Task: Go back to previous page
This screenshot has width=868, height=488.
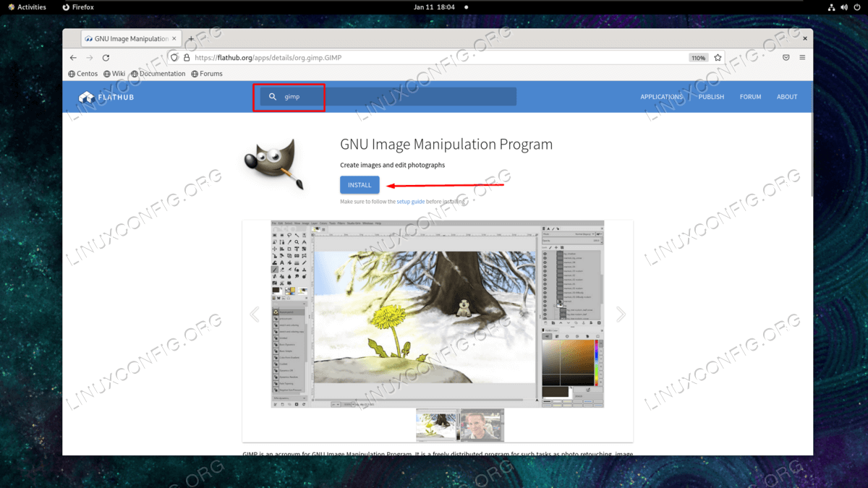Action: 73,58
